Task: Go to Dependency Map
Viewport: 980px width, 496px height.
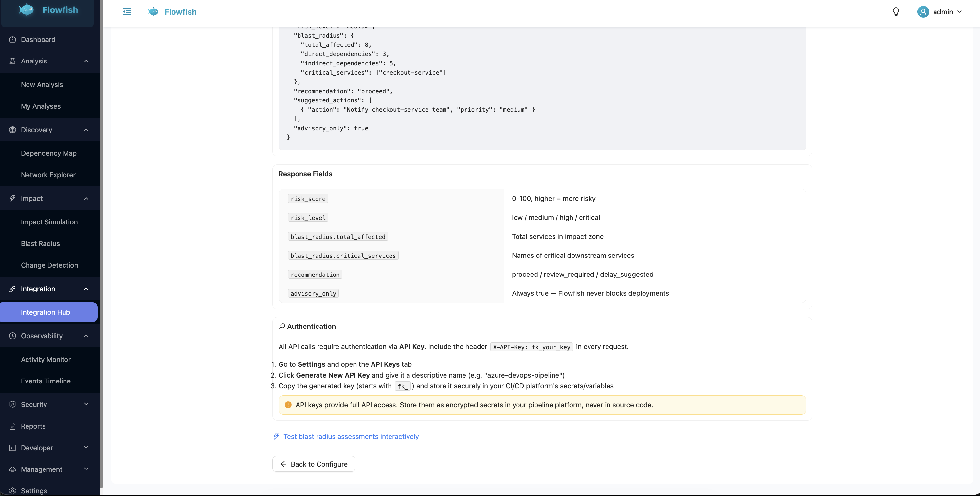Action: 49,153
